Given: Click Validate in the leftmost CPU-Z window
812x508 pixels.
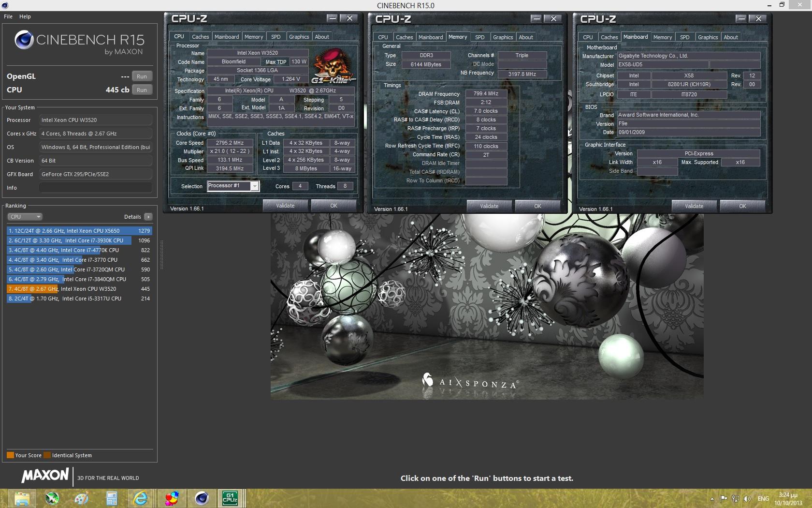Looking at the screenshot, I should click(x=285, y=206).
